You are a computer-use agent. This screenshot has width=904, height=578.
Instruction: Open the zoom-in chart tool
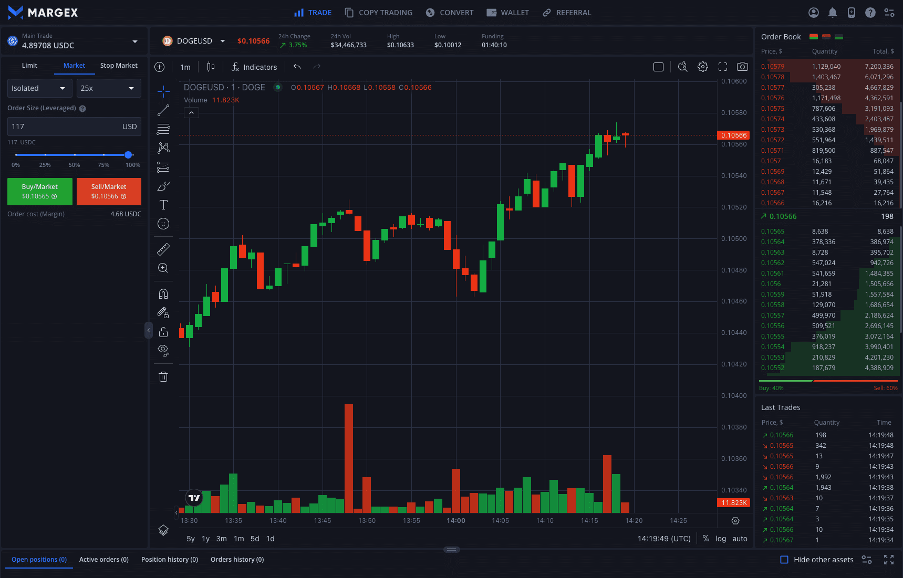click(x=163, y=267)
